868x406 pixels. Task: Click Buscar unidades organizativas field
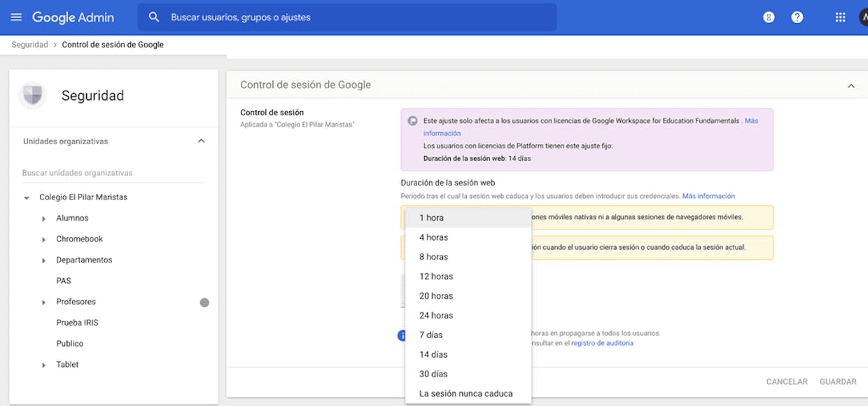click(x=112, y=173)
